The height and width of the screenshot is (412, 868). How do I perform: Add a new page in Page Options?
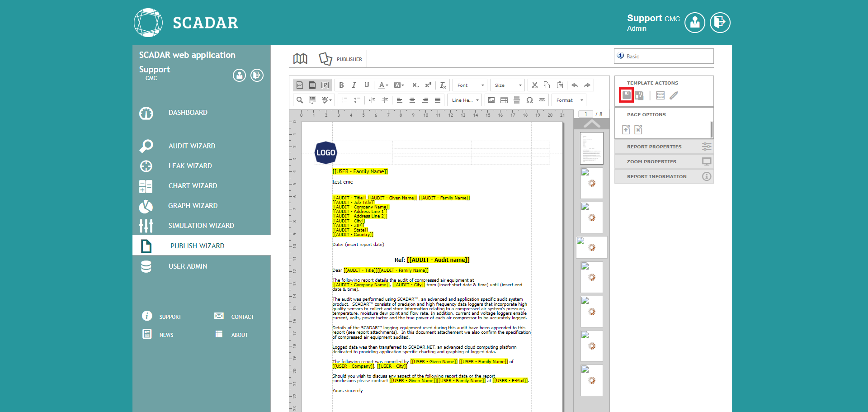626,130
